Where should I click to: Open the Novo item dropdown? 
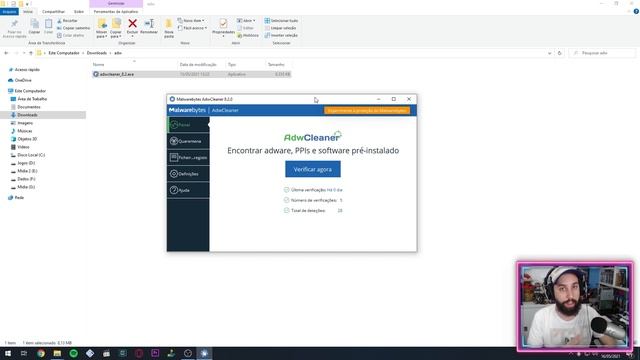tap(191, 20)
